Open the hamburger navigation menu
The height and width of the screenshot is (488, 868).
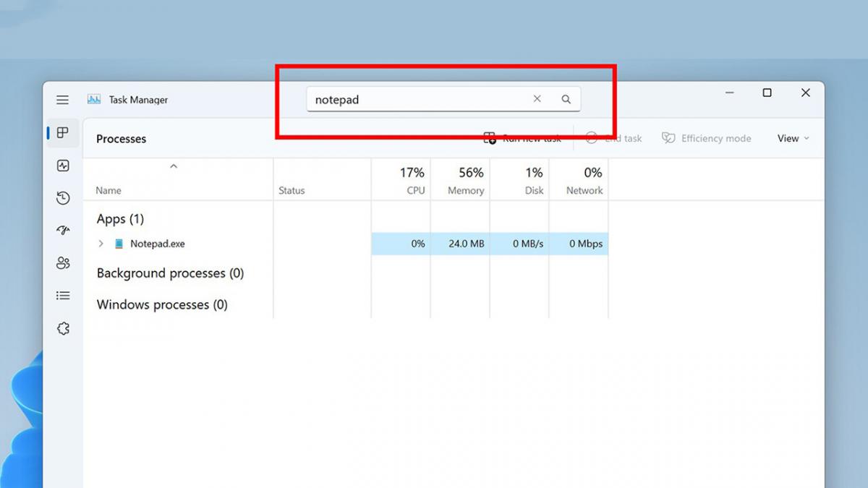63,100
